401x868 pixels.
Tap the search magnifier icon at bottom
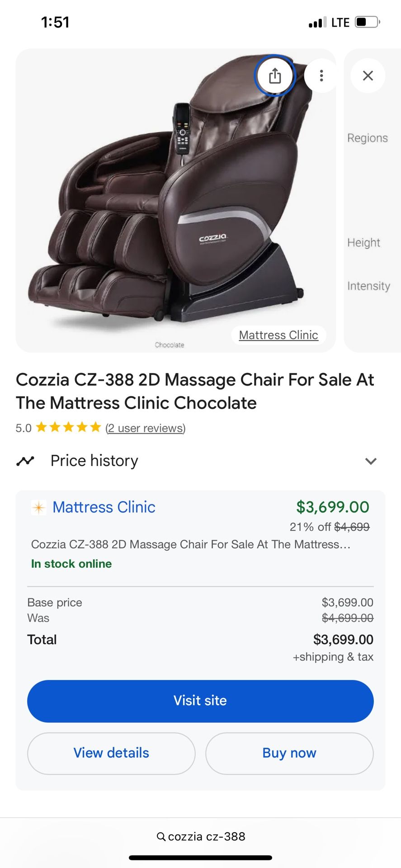pyautogui.click(x=161, y=836)
